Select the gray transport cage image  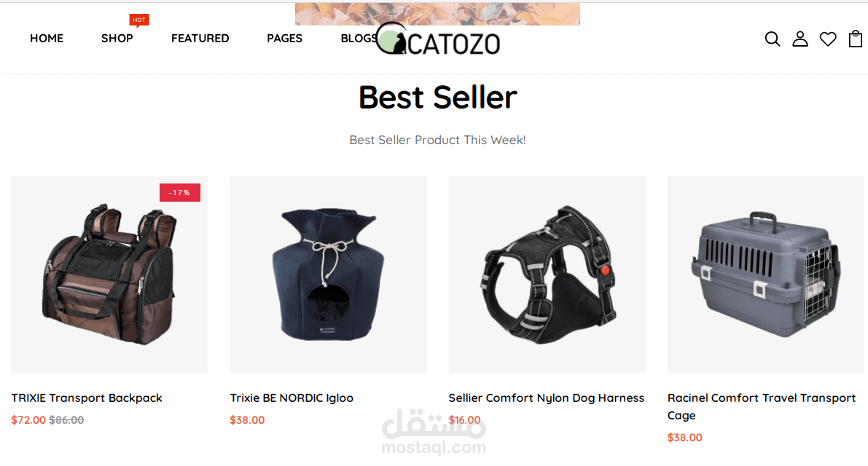[x=765, y=275]
